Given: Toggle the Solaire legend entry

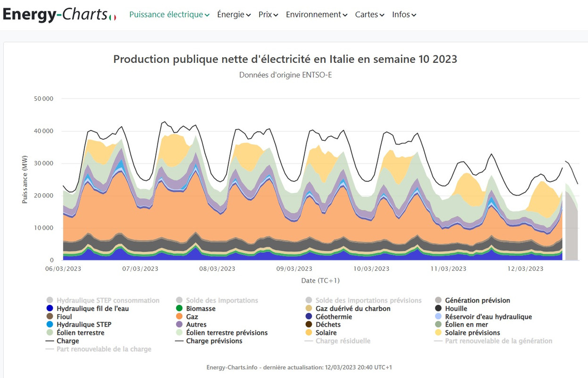Looking at the screenshot, I should [x=321, y=333].
